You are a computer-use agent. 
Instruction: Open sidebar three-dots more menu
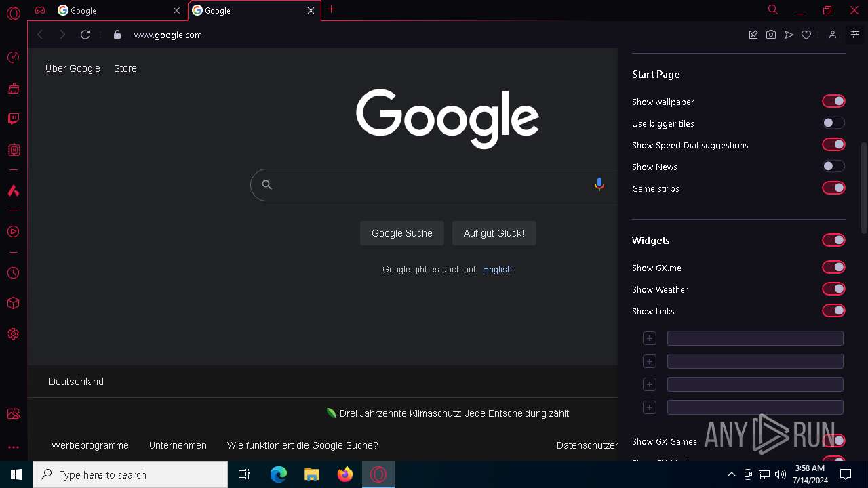pos(13,447)
